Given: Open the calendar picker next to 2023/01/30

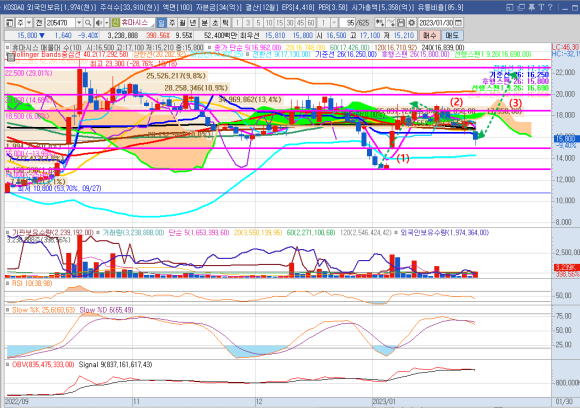Looking at the screenshot, I should [458, 23].
